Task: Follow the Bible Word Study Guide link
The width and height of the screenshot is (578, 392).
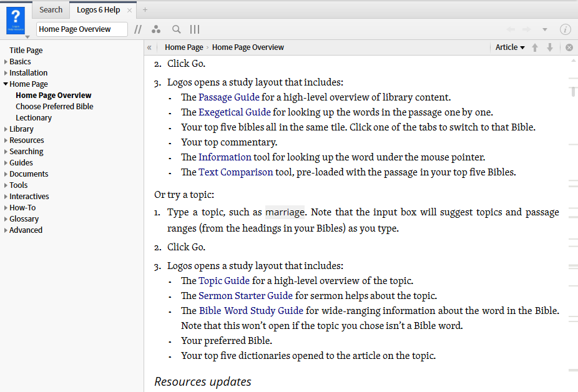Action: pyautogui.click(x=251, y=311)
